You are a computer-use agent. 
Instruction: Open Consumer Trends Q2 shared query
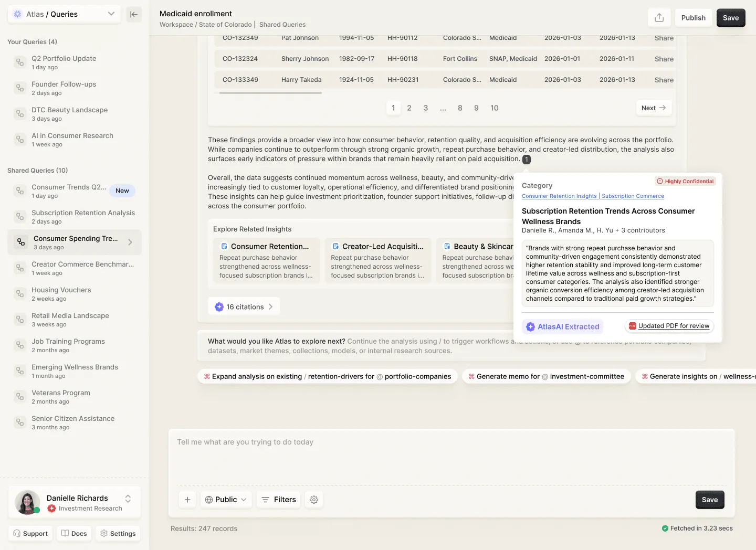point(75,191)
